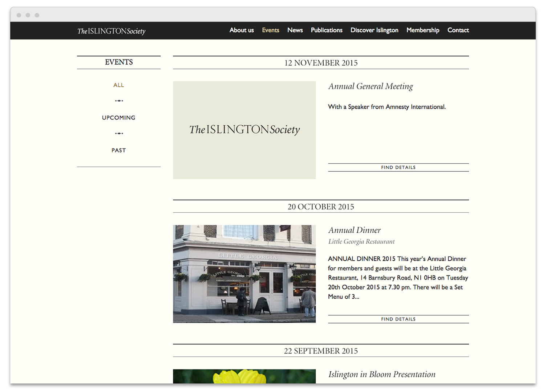Find details for the Annual Dinner

pos(398,319)
